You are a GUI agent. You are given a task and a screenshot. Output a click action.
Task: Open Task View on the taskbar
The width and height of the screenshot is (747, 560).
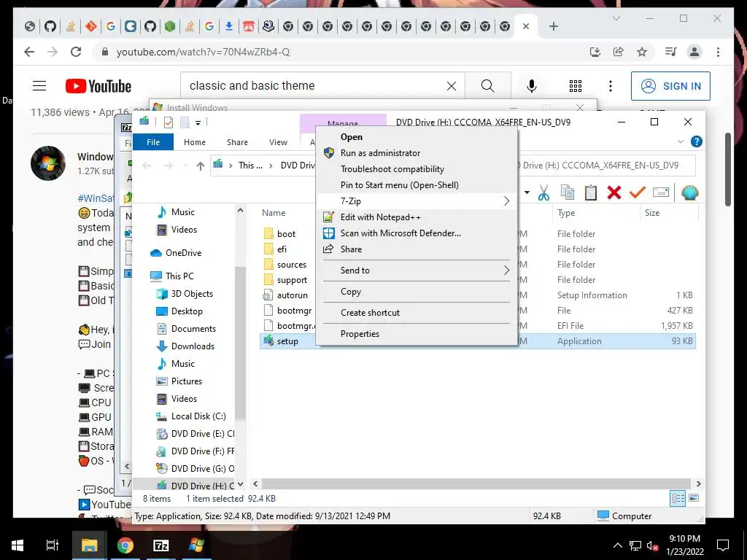53,545
